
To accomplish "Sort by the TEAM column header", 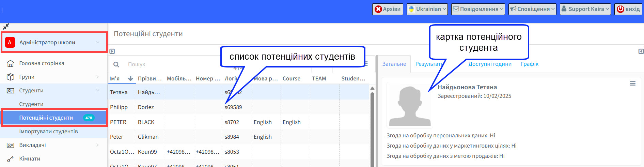I will pos(319,78).
